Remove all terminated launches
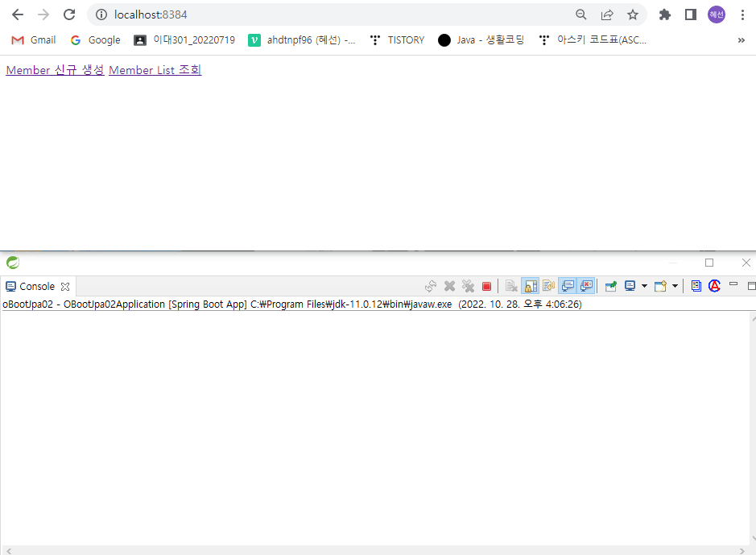Image resolution: width=756 pixels, height=555 pixels. pyautogui.click(x=468, y=287)
